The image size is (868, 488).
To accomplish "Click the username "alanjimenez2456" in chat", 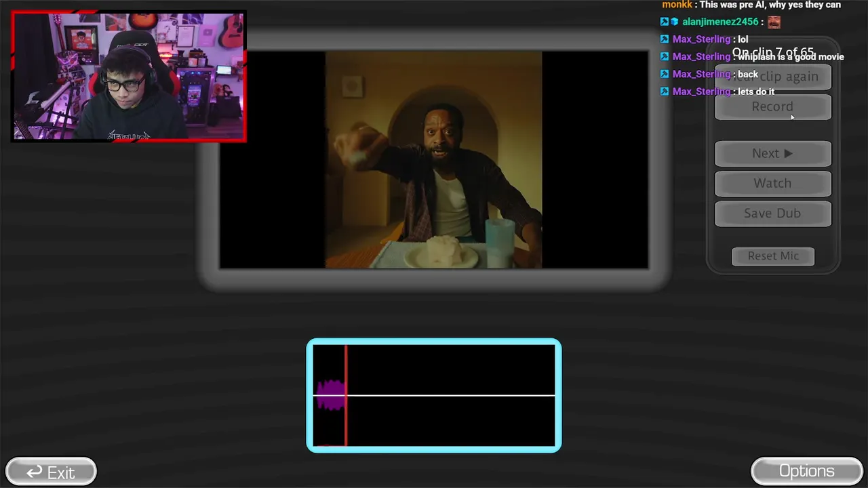I will pos(720,22).
